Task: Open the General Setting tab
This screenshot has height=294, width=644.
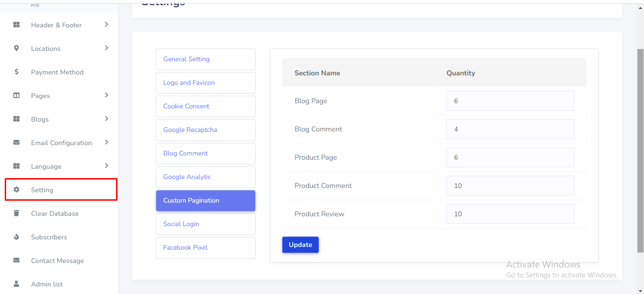Action: [x=205, y=59]
